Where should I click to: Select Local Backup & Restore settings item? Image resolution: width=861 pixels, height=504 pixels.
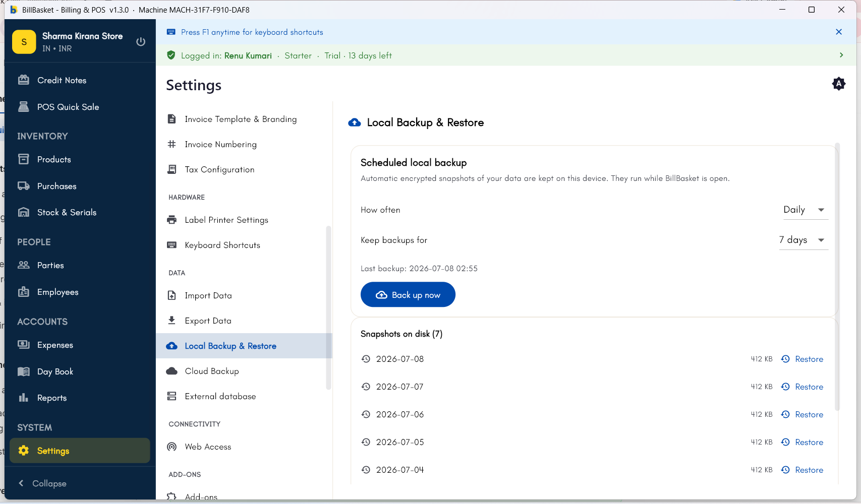[x=244, y=346]
